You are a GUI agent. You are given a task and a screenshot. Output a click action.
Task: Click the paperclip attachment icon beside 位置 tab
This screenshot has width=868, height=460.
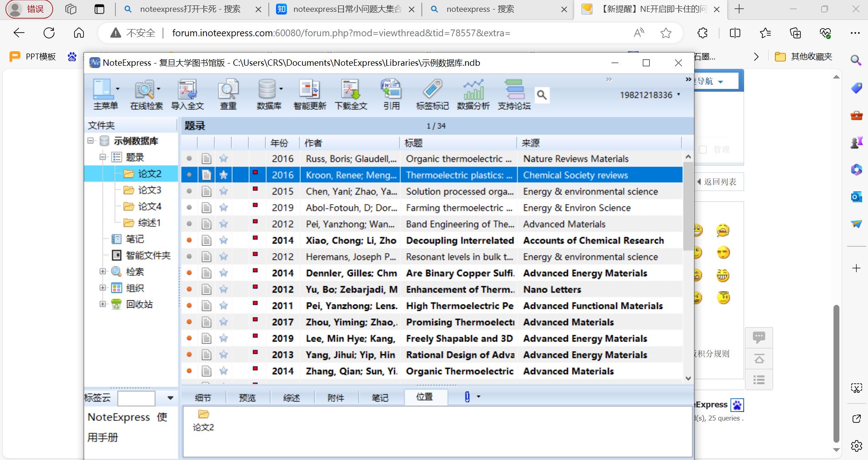coord(467,397)
